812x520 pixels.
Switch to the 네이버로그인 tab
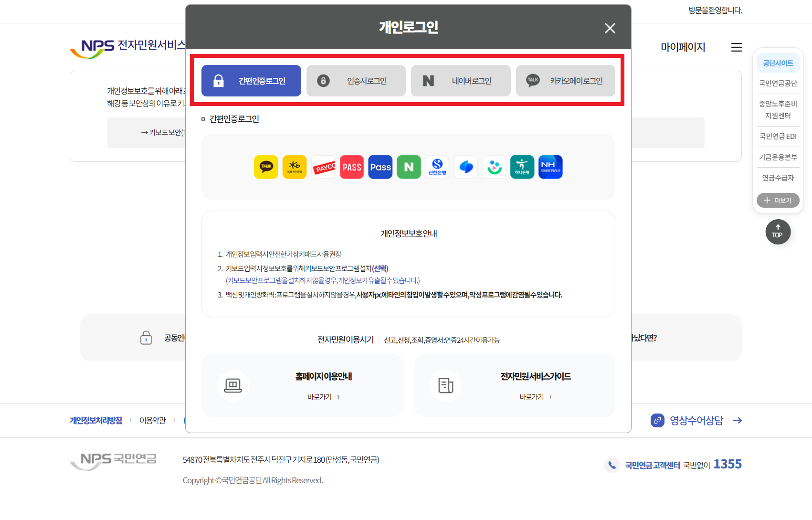(461, 81)
